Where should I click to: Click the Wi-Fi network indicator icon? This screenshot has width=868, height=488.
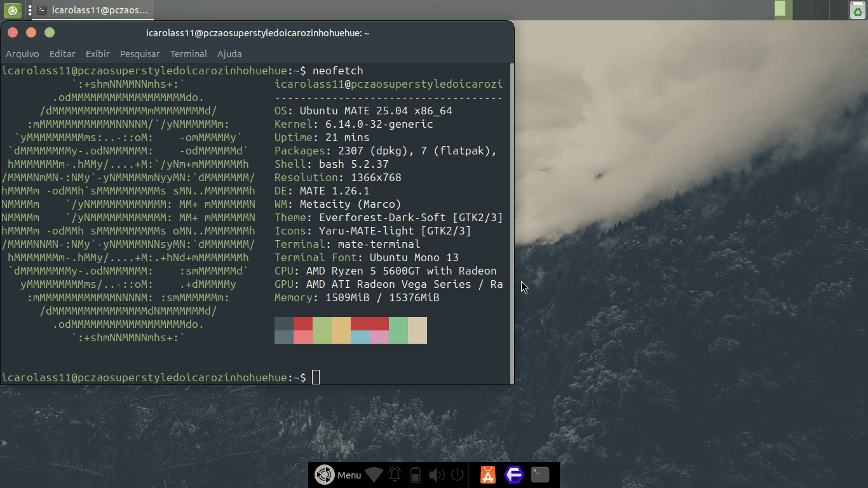pyautogui.click(x=374, y=475)
